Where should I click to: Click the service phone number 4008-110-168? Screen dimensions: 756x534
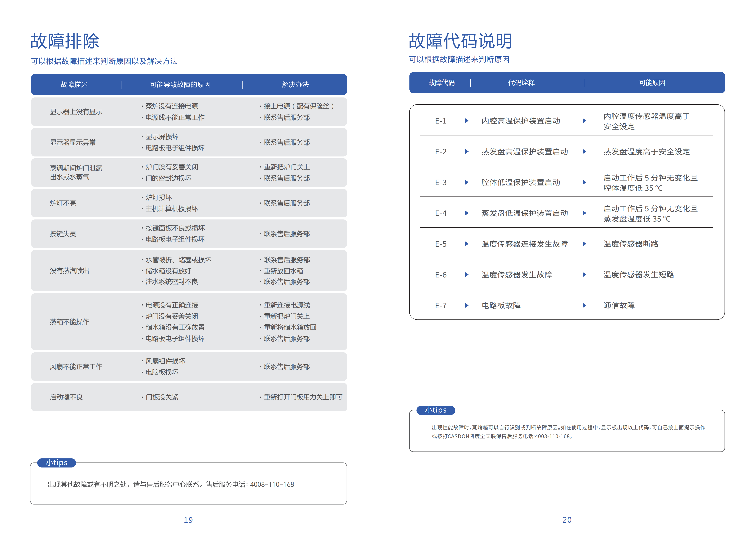(272, 484)
